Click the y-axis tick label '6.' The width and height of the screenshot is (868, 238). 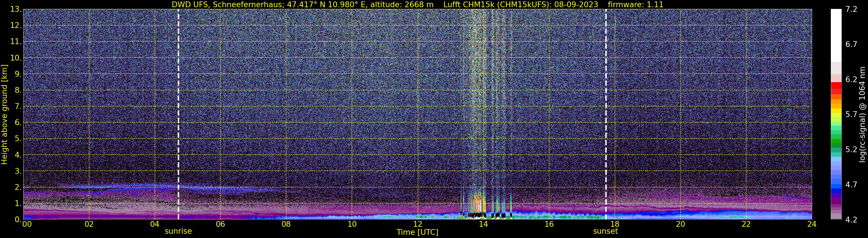coord(18,122)
